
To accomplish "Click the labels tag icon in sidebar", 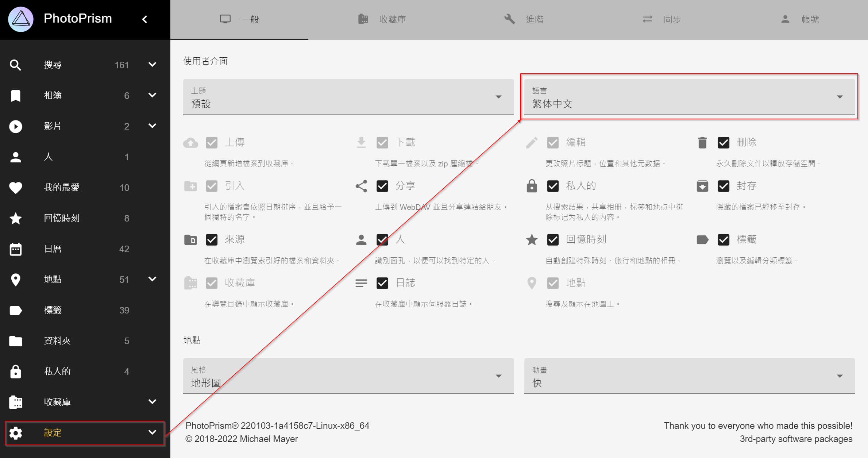I will [15, 310].
